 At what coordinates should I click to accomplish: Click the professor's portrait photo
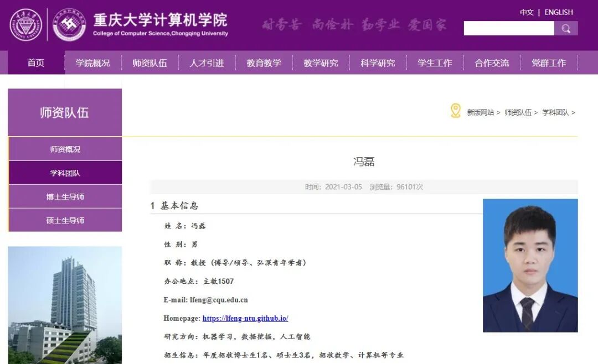coord(530,266)
